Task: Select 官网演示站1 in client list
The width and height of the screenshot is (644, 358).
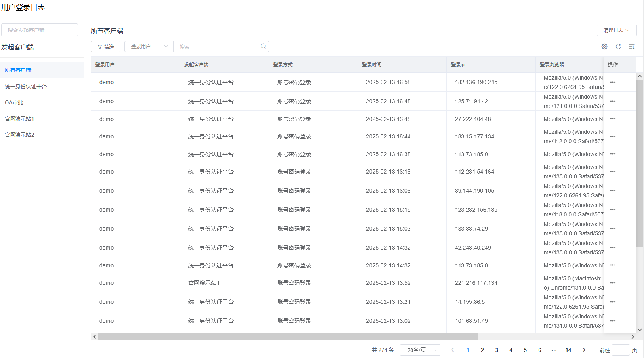Action: tap(19, 119)
